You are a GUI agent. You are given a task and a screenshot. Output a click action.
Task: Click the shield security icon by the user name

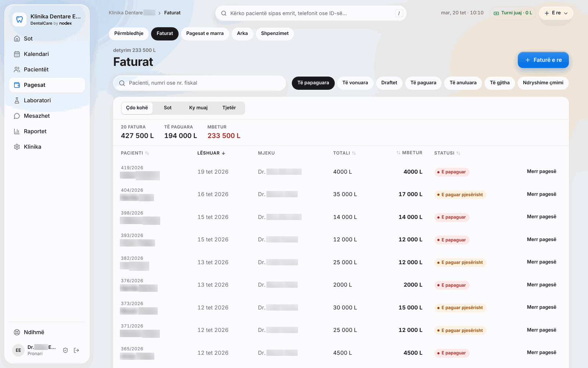tap(65, 350)
